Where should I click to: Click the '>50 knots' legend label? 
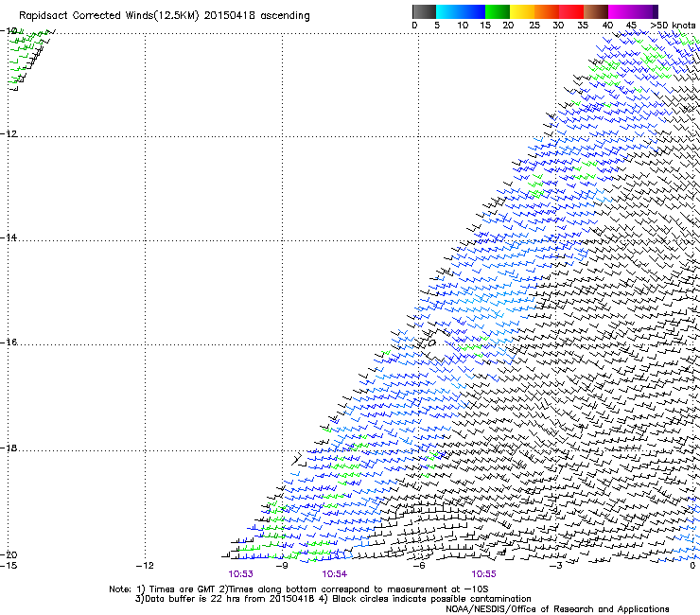(x=673, y=26)
